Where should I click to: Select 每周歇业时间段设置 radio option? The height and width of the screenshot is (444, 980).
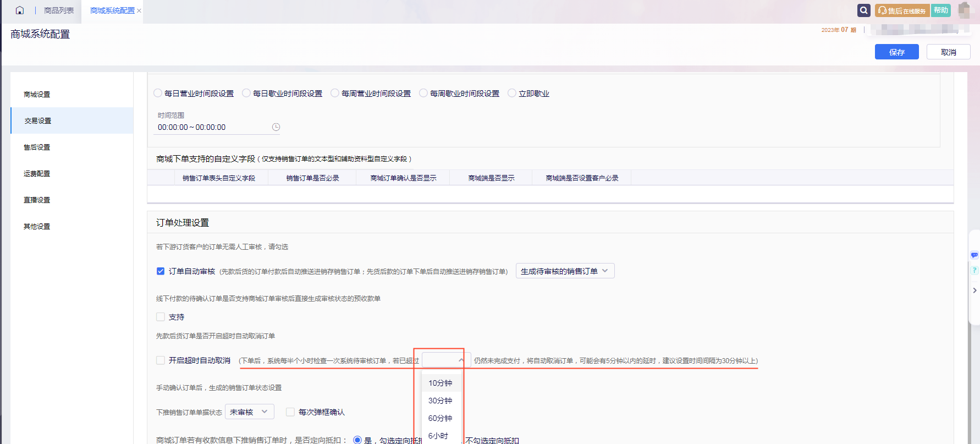(423, 93)
